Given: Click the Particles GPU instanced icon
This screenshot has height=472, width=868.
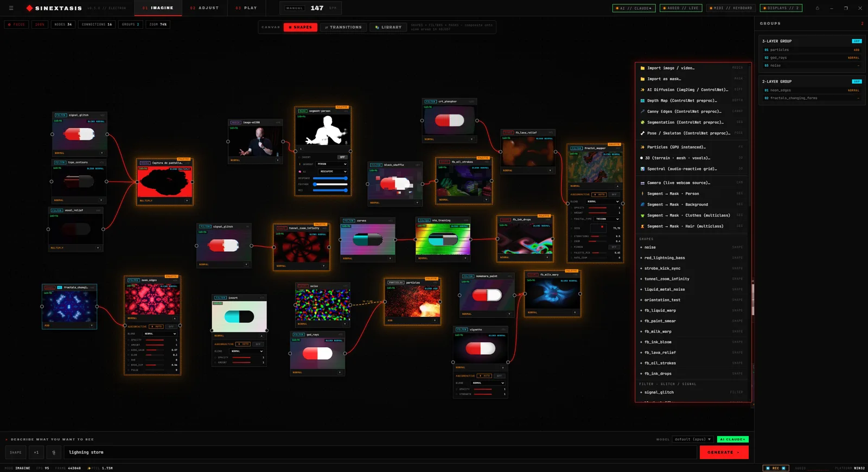Looking at the screenshot, I should (642, 147).
